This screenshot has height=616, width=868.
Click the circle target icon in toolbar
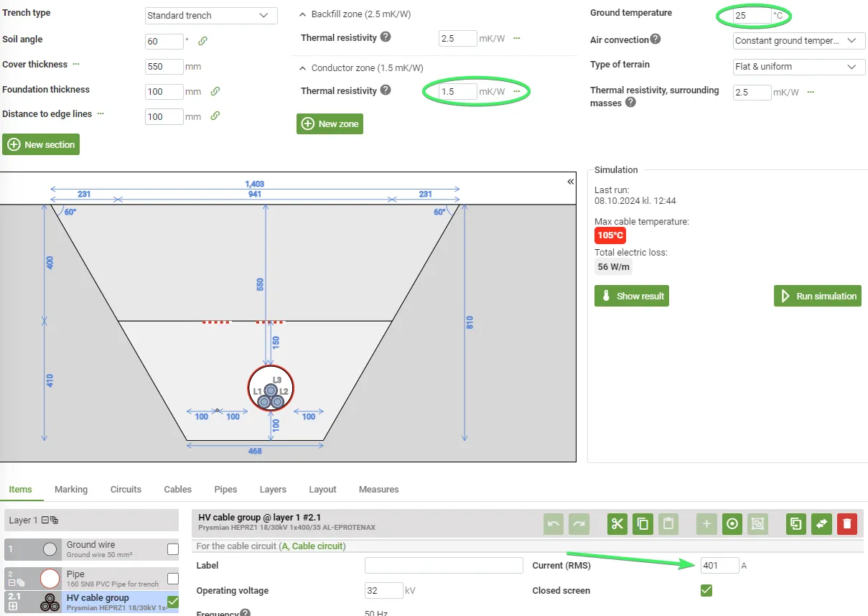point(732,524)
